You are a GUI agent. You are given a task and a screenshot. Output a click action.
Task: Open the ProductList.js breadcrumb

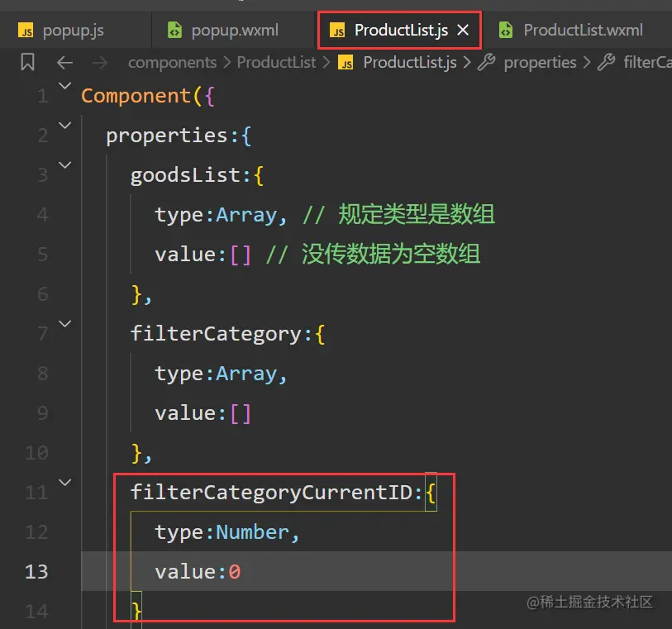(410, 63)
